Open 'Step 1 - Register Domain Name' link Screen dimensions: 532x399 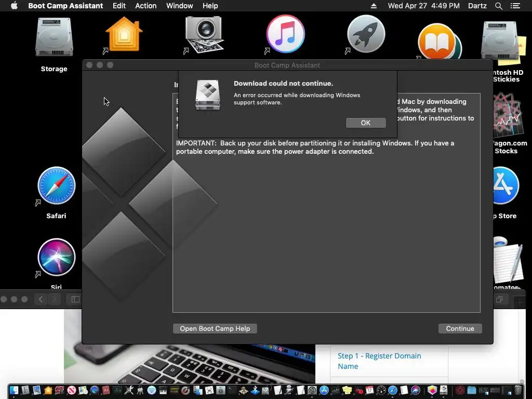click(379, 361)
